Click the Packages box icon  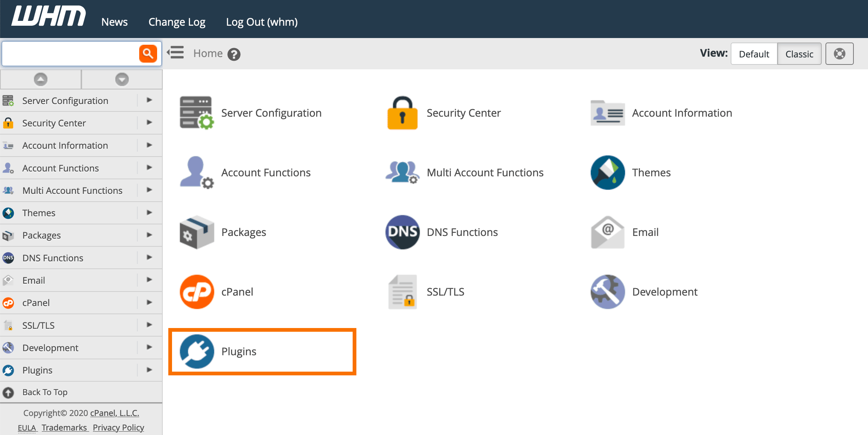[x=197, y=232]
